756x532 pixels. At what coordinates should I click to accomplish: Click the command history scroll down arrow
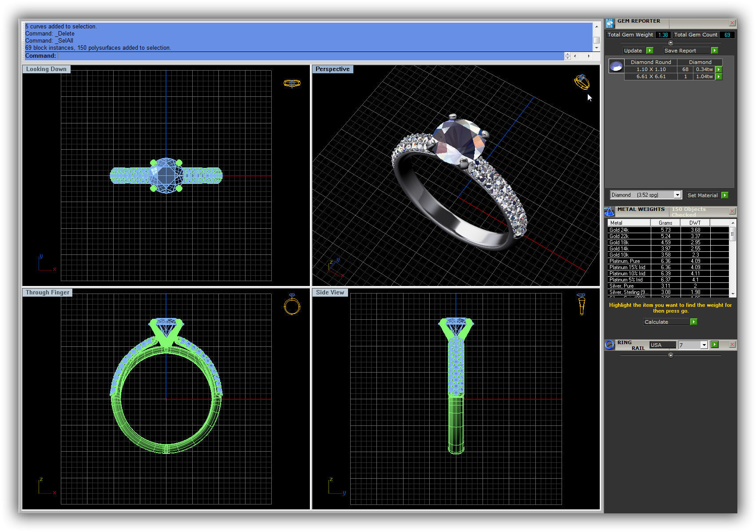pos(597,48)
